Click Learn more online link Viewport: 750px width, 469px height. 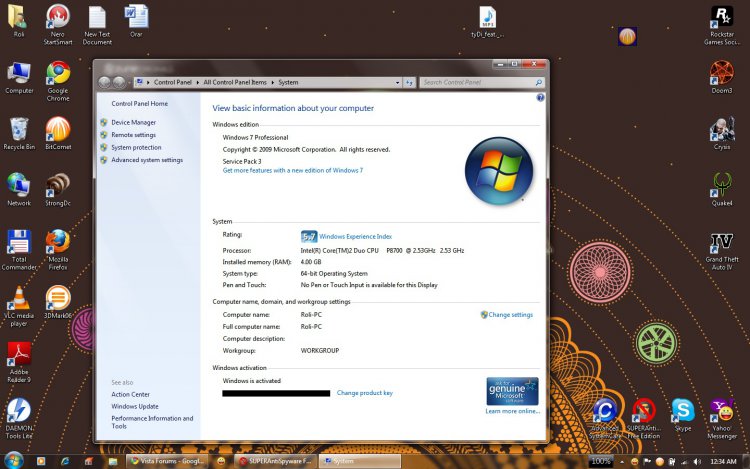coord(512,411)
